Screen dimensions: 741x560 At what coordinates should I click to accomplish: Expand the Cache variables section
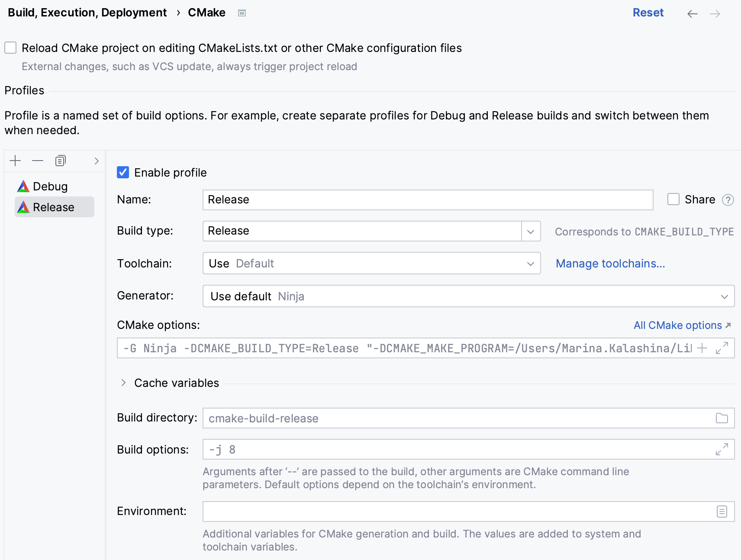(123, 383)
